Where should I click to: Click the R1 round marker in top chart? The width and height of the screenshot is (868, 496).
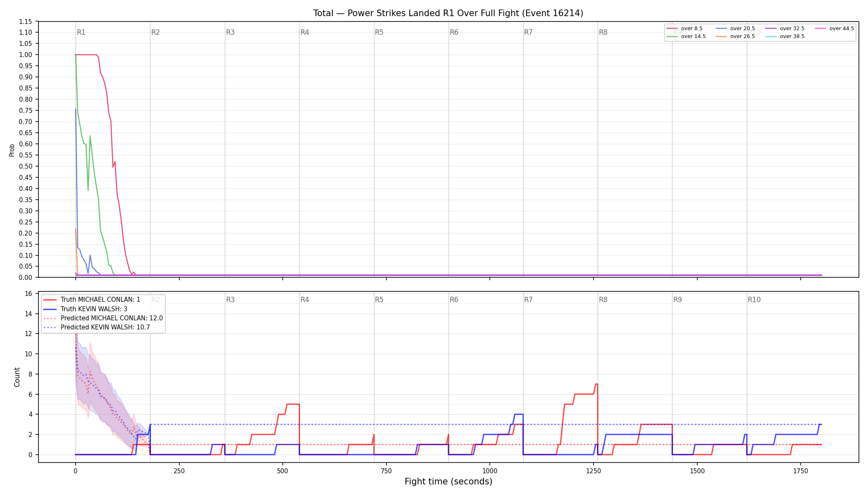pyautogui.click(x=81, y=32)
